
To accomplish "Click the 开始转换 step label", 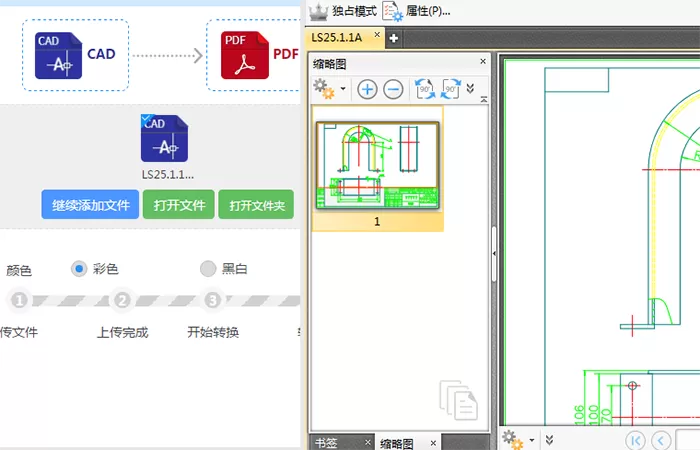I will tap(213, 332).
